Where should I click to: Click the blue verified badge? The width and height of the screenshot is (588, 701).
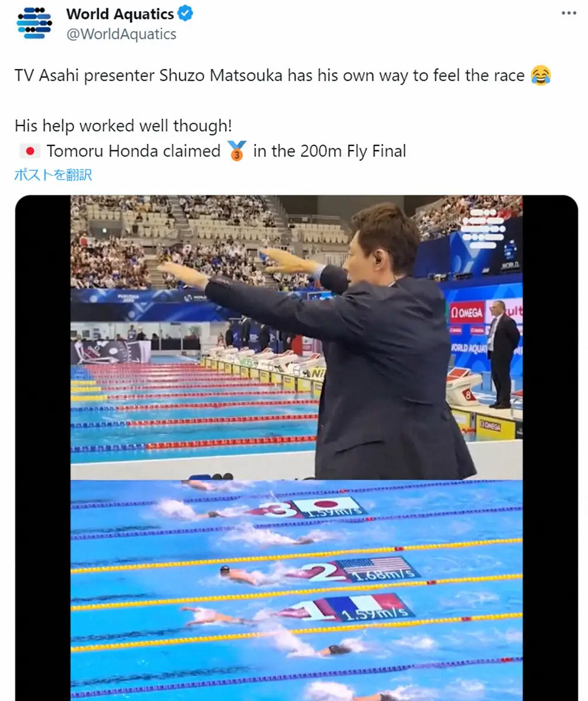[x=186, y=13]
